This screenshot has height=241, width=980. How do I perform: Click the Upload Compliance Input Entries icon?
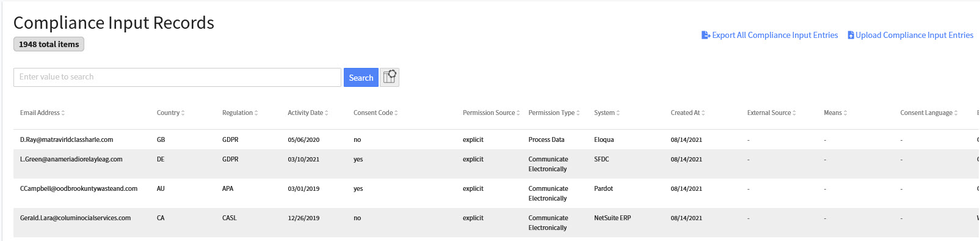851,35
